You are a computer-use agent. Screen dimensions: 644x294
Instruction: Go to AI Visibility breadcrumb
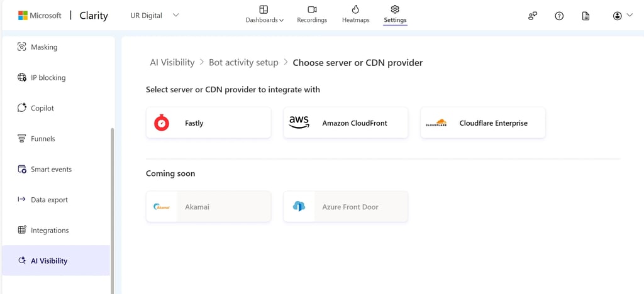click(x=172, y=63)
